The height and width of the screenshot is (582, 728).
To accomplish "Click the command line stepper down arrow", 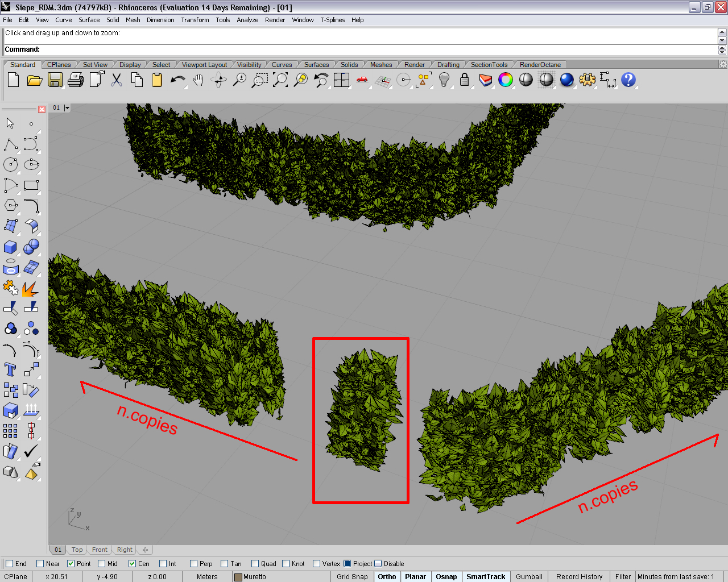I will [x=722, y=52].
